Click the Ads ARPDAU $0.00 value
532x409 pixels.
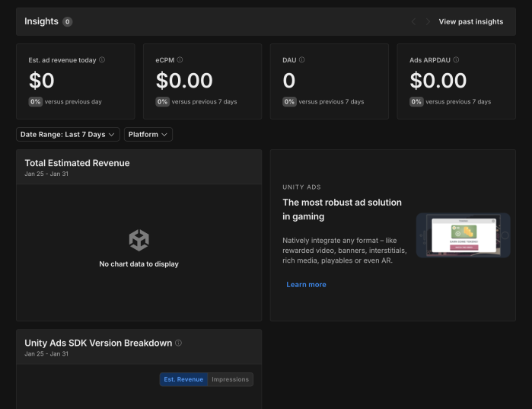click(438, 81)
